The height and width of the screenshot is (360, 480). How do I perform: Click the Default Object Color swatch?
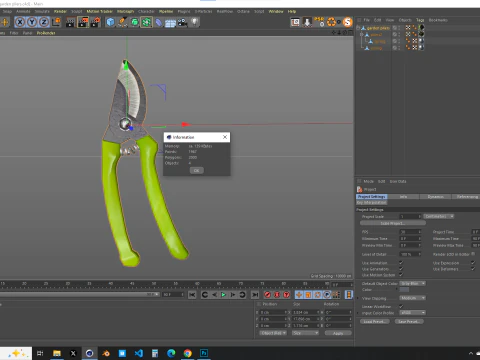click(x=404, y=290)
